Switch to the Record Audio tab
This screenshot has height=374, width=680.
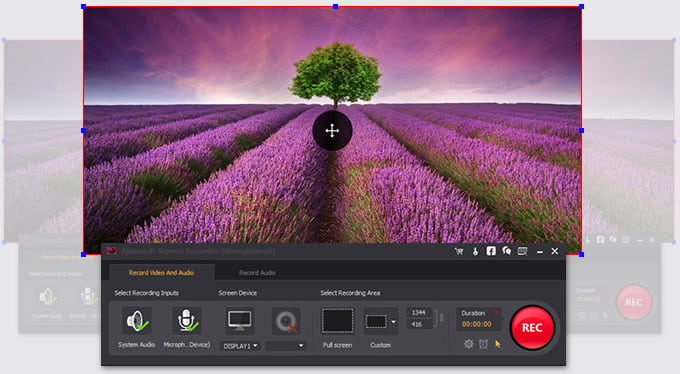[x=257, y=272]
